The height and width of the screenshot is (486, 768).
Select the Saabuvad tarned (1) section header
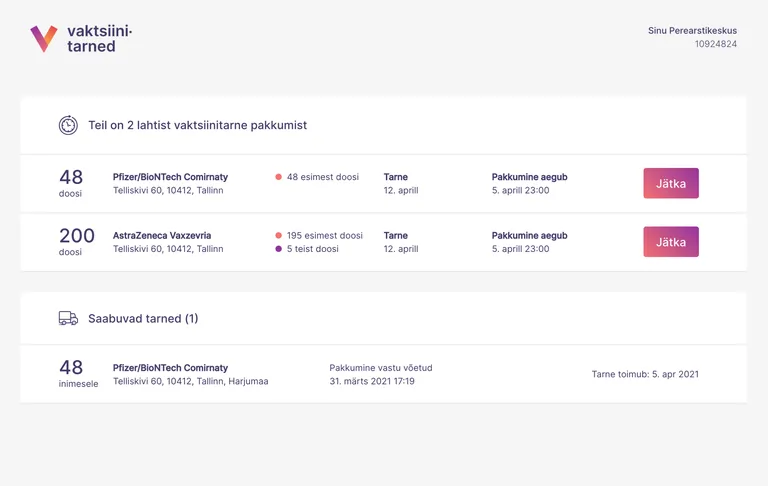point(143,318)
